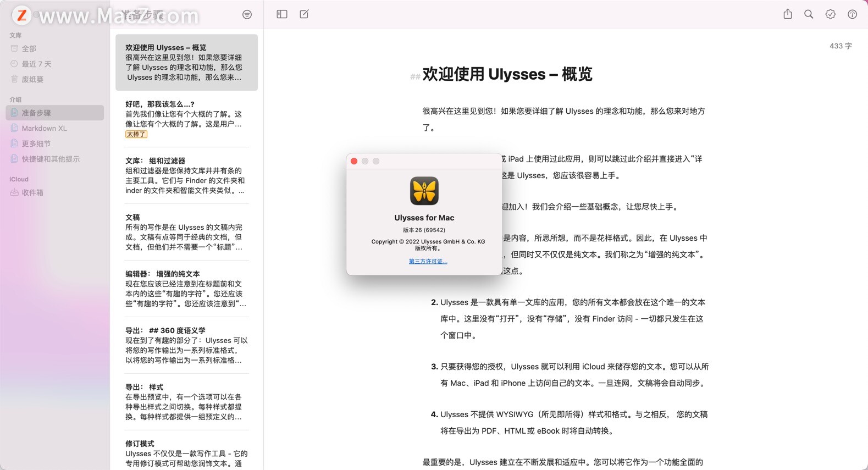Screen dimensions: 868x470
Task: Click list item 4 about WYSIWYG
Action: click(570, 423)
